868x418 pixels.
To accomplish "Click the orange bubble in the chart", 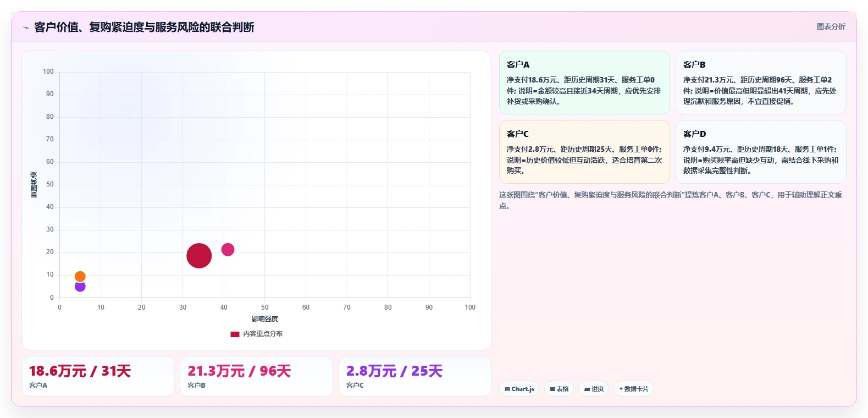I will pos(80,277).
